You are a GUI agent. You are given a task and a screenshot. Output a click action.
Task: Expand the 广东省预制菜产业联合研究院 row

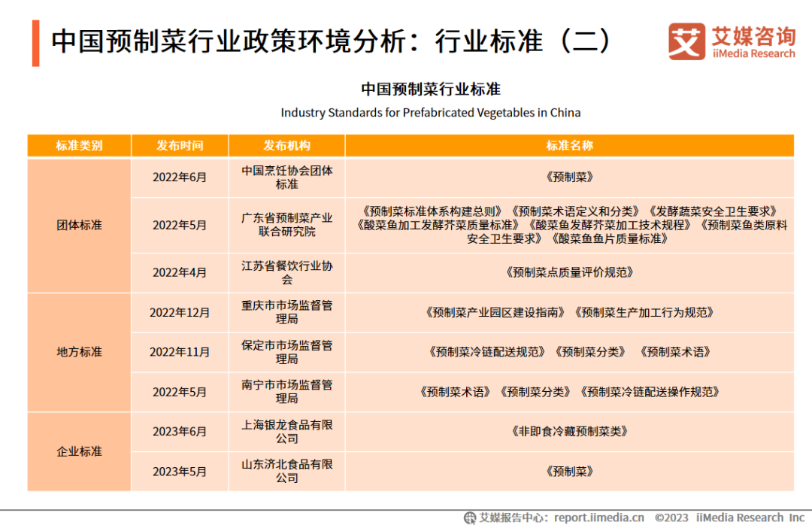(x=286, y=224)
